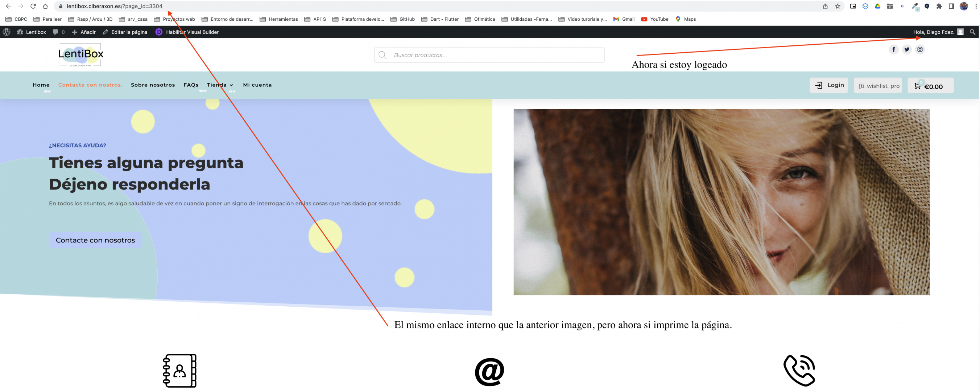The width and height of the screenshot is (980, 392).
Task: Open the Facebook social icon
Action: pyautogui.click(x=894, y=49)
